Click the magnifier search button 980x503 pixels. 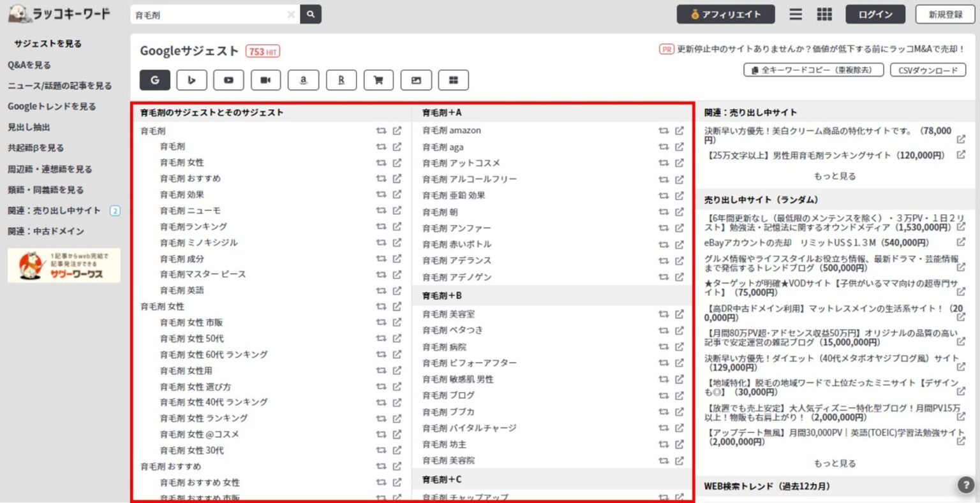pyautogui.click(x=311, y=14)
